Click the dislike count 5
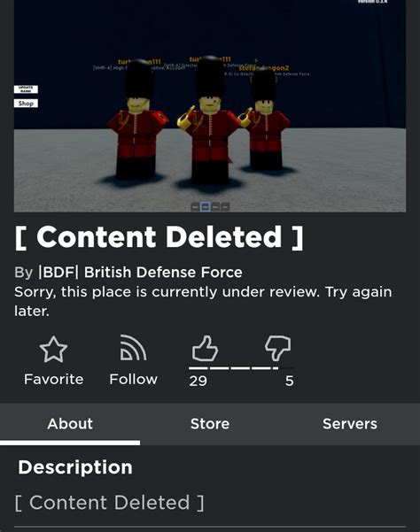 [x=289, y=381]
